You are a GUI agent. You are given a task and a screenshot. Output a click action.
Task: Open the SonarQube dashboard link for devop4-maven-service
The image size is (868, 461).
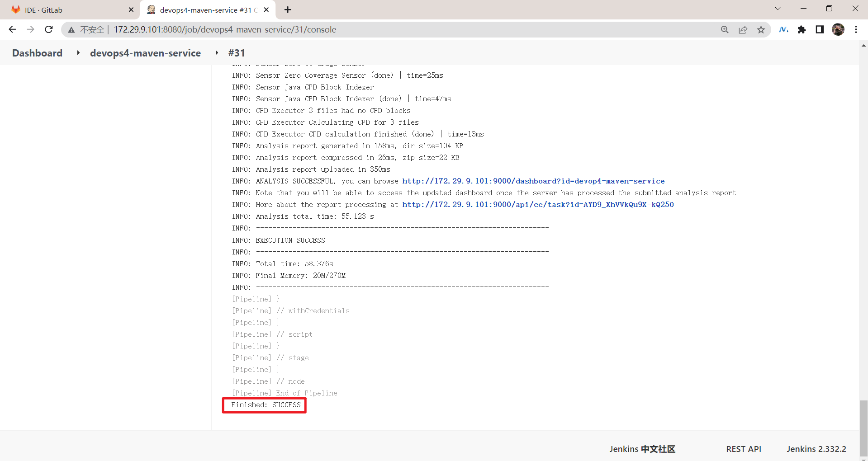point(533,181)
